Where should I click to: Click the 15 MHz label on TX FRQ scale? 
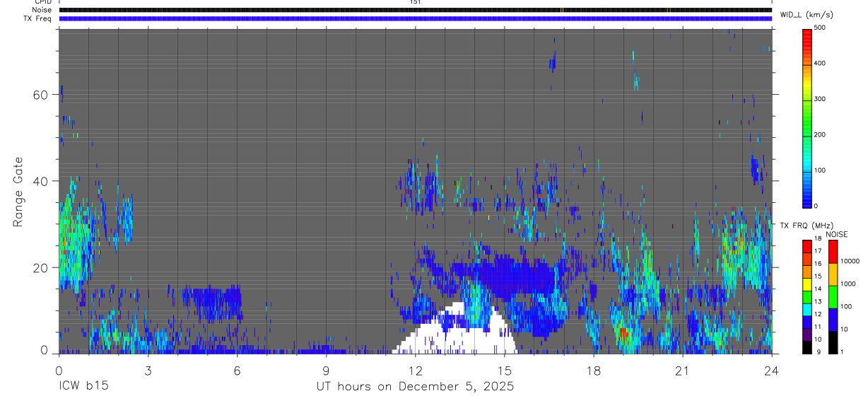(818, 277)
